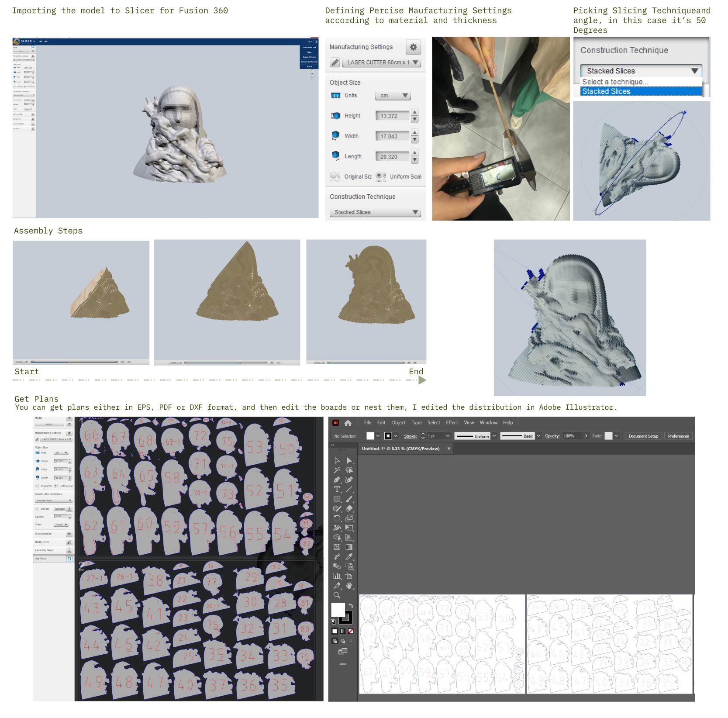Set color mode to None swatch
728x718 pixels.
[350, 631]
